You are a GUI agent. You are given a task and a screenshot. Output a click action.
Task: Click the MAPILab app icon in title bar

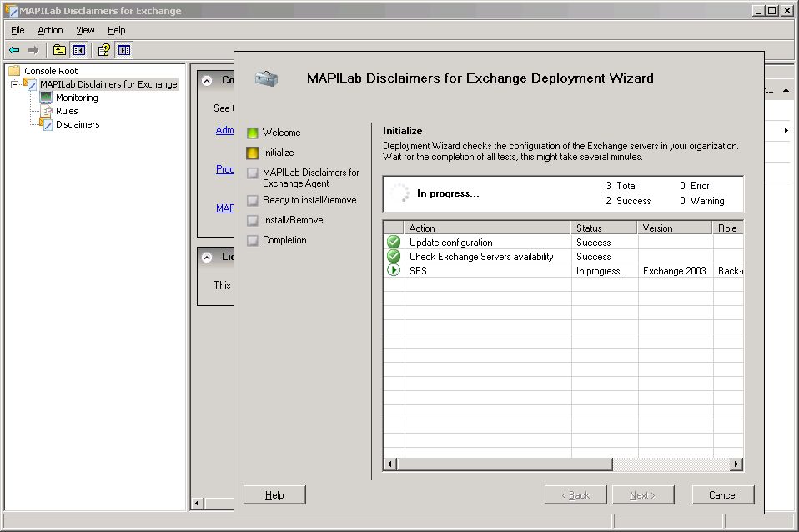pyautogui.click(x=11, y=10)
